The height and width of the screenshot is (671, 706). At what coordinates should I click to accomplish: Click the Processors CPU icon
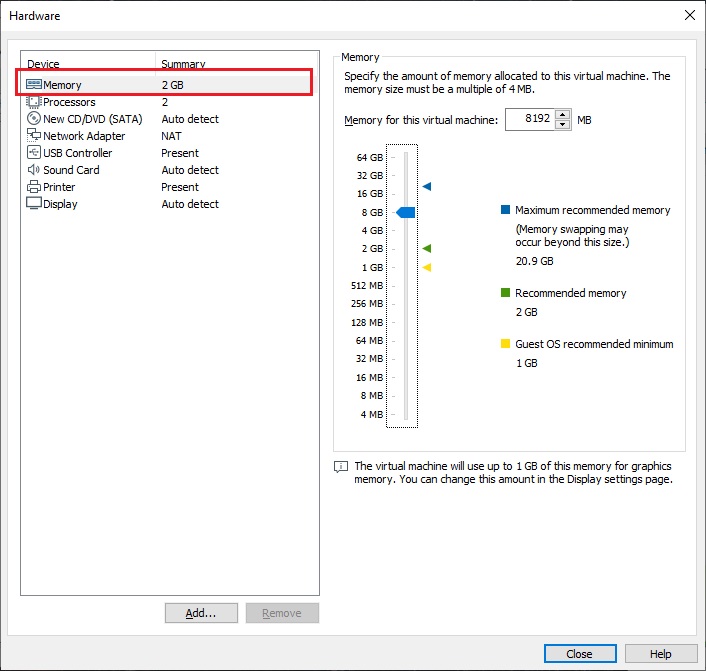33,102
